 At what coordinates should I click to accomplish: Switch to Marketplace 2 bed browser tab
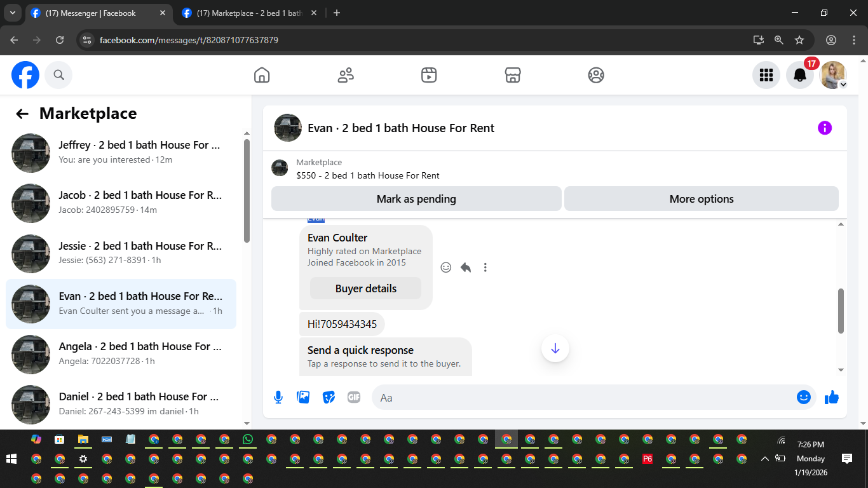250,13
